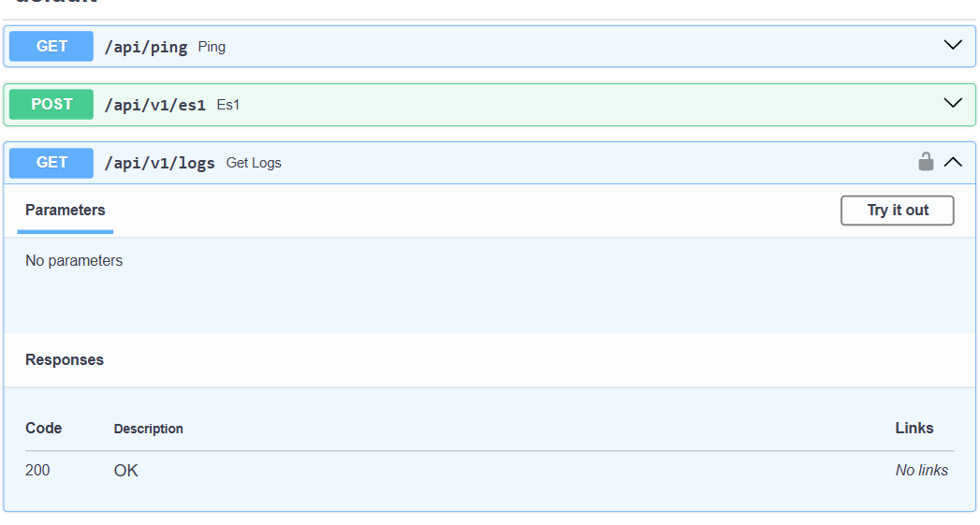This screenshot has width=980, height=525.
Task: Click the Code column header
Action: pyautogui.click(x=43, y=428)
